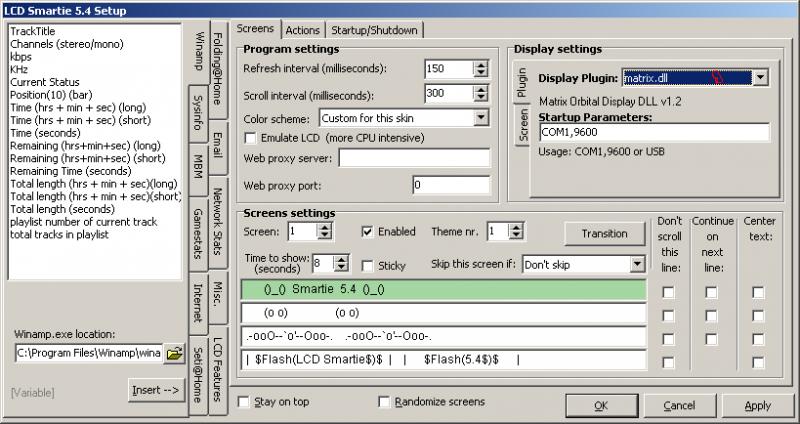Increase the Time to show value
Image resolution: width=800 pixels, height=424 pixels.
pos(342,260)
